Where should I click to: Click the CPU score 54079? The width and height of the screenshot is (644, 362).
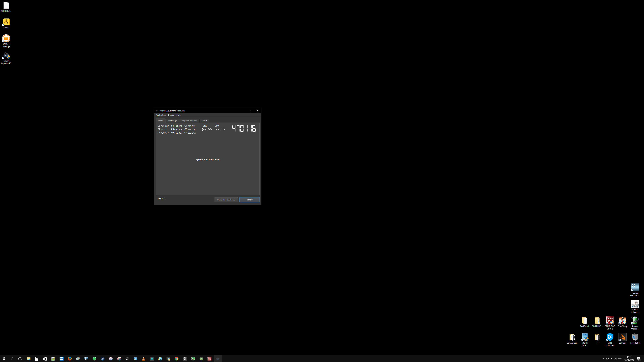pyautogui.click(x=221, y=129)
